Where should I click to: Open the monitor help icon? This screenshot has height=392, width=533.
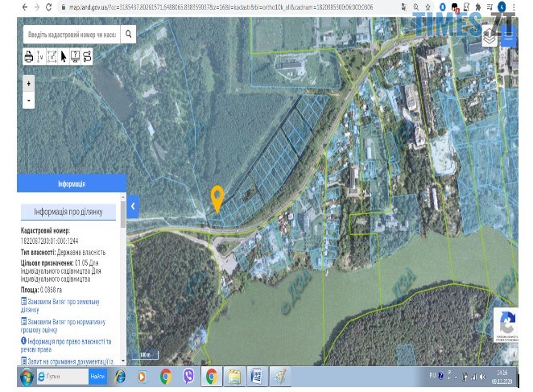(75, 56)
